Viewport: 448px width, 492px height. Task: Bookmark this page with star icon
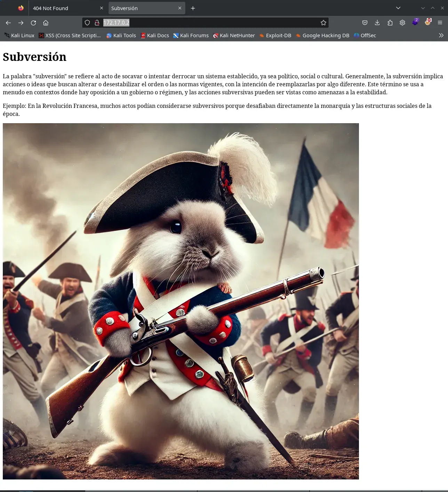[323, 23]
